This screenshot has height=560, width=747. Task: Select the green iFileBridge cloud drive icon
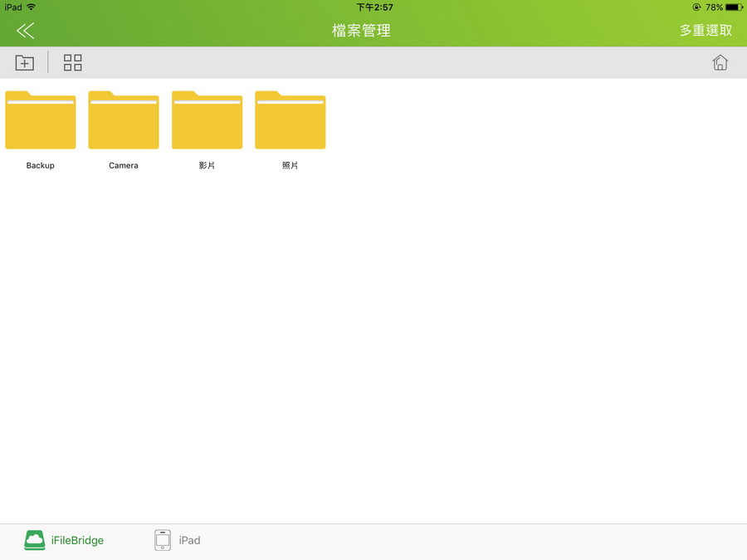click(x=35, y=540)
